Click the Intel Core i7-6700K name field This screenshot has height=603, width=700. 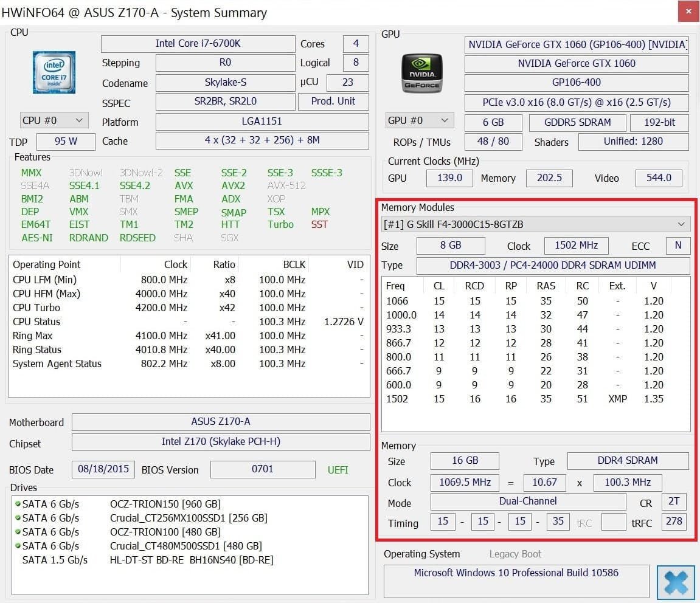(198, 44)
